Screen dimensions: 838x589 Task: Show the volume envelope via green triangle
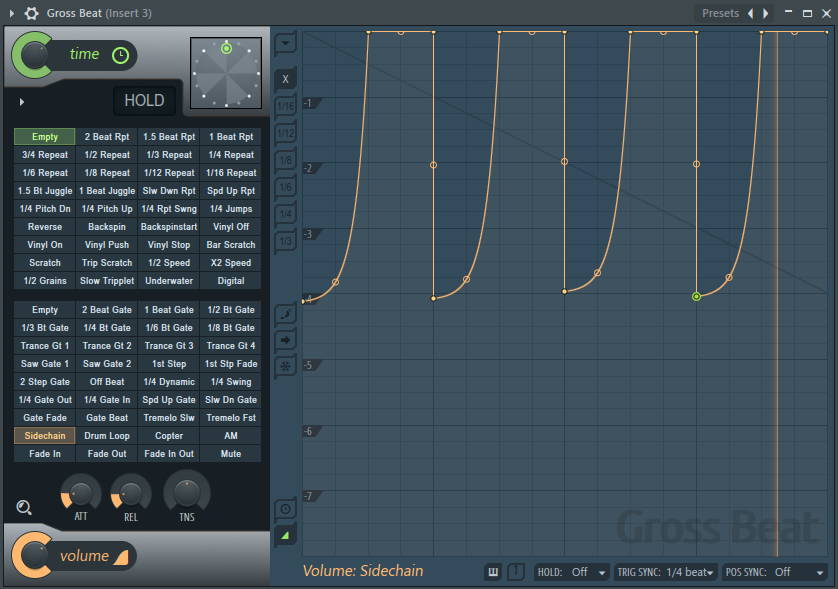pyautogui.click(x=285, y=535)
